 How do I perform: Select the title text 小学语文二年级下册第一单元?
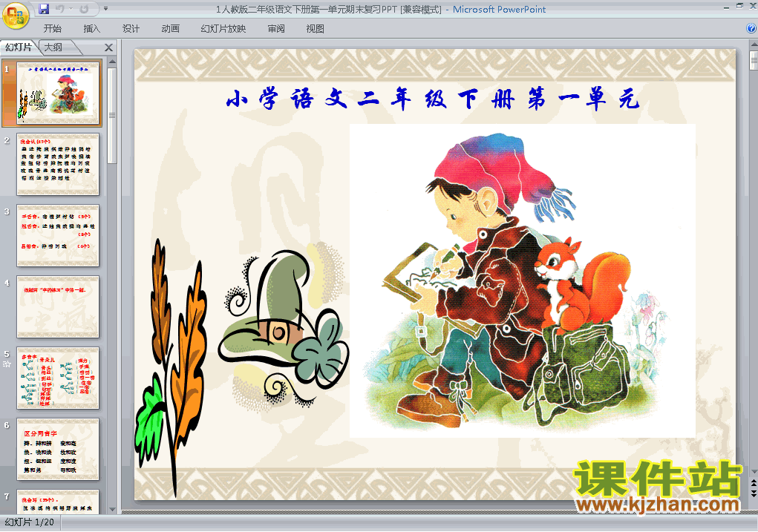[433, 99]
